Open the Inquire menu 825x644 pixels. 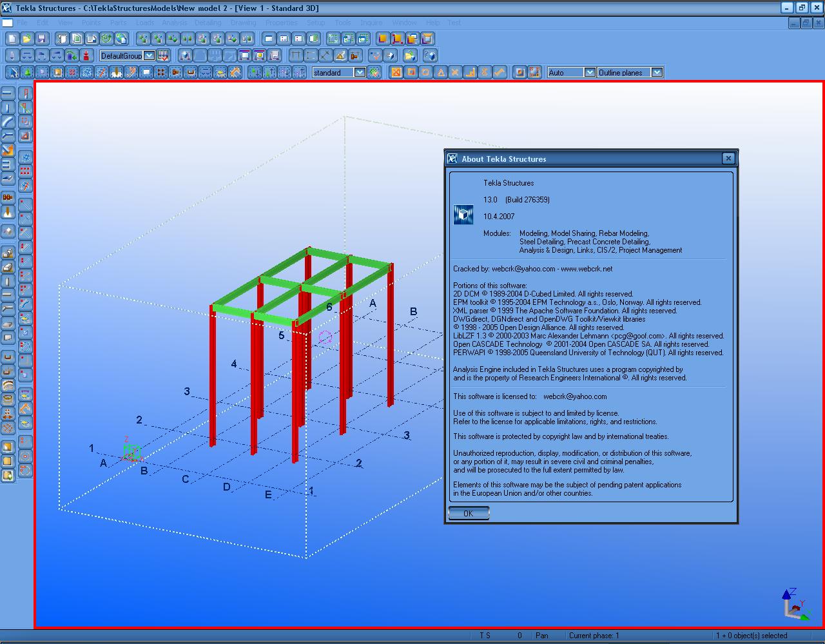point(371,23)
